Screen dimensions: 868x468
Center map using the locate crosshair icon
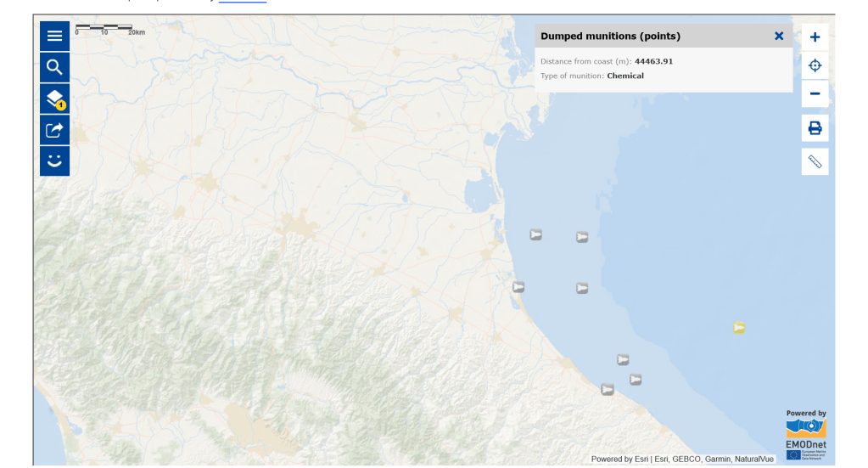click(x=815, y=65)
